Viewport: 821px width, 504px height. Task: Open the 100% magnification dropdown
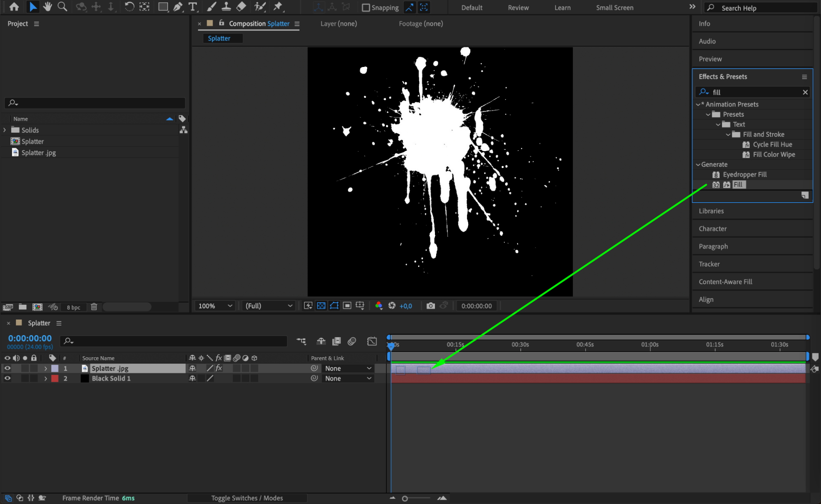[215, 306]
